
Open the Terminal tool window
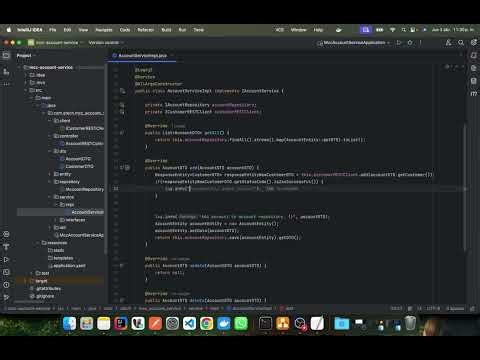click(6, 272)
